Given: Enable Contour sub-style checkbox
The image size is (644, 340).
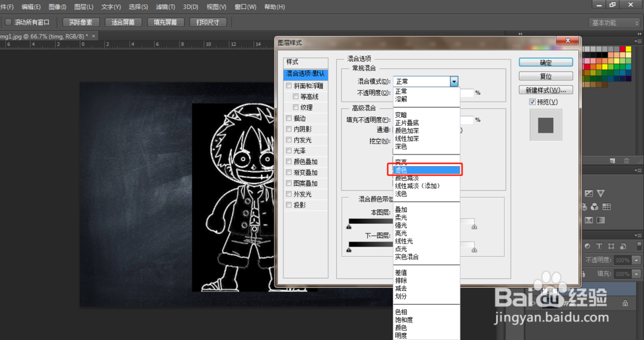Looking at the screenshot, I should tap(296, 97).
